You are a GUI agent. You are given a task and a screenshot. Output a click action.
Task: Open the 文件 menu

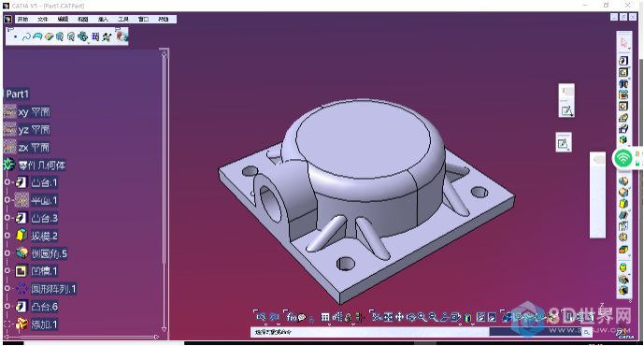pos(43,19)
